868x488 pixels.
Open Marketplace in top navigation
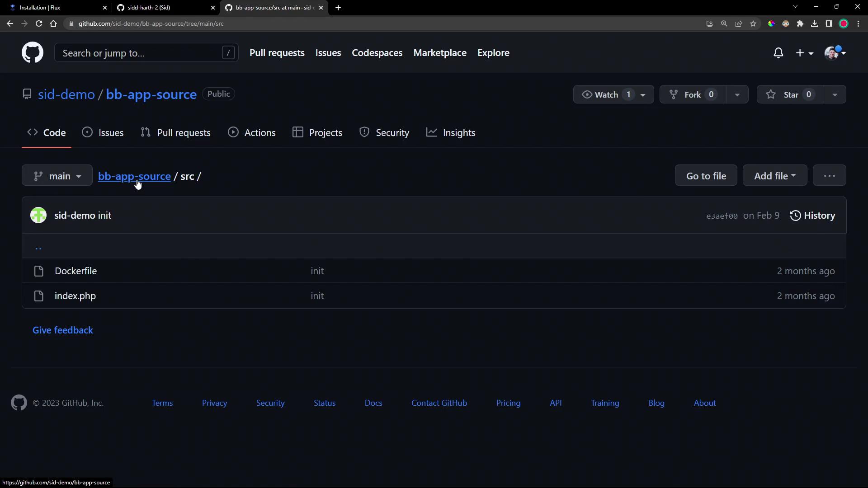440,53
